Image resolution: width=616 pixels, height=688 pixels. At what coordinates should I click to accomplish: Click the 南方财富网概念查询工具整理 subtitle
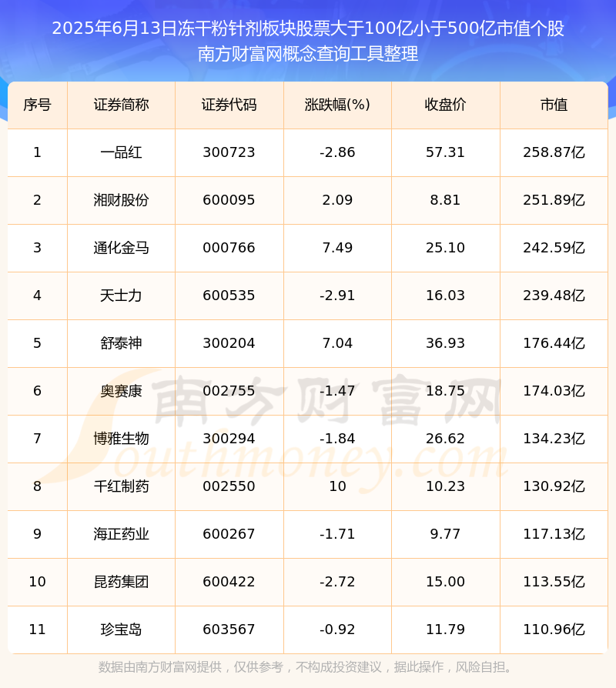coord(308,54)
